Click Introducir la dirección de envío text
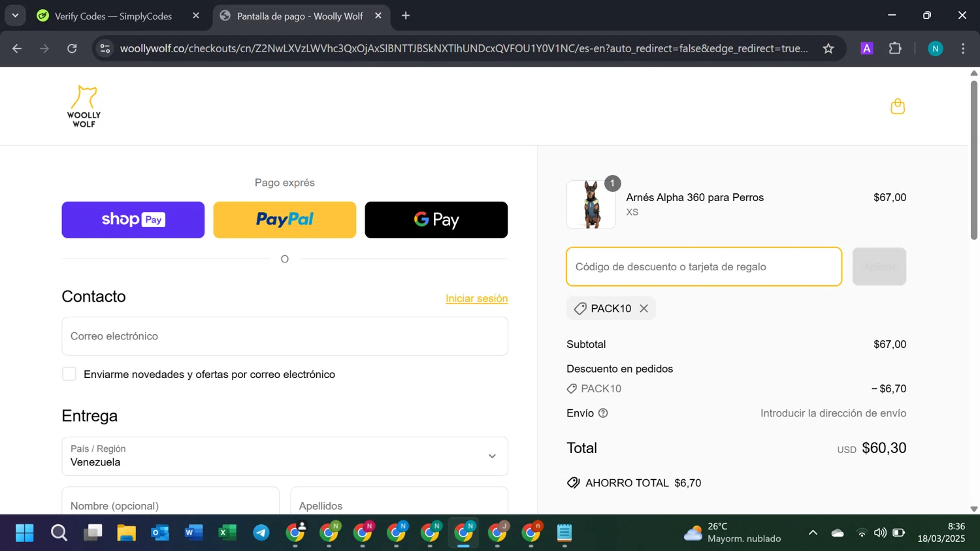The height and width of the screenshot is (551, 980). (833, 413)
